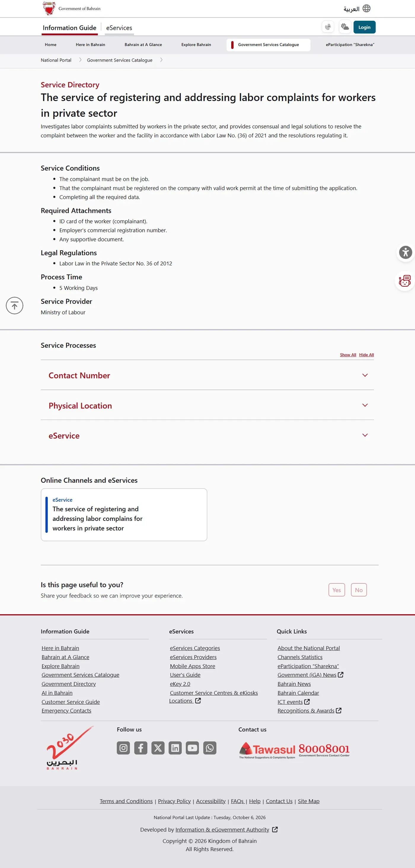Open the Facebook social icon
The width and height of the screenshot is (415, 868).
coord(141,748)
